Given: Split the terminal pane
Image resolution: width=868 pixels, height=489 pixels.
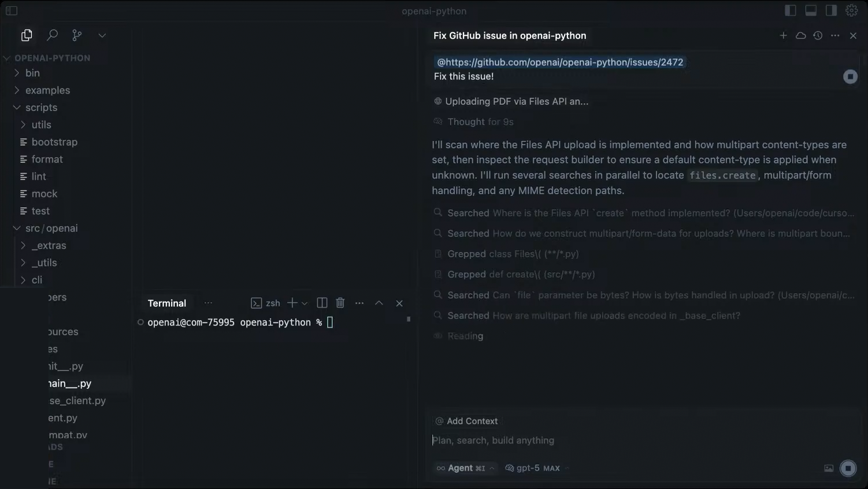Looking at the screenshot, I should click(322, 303).
